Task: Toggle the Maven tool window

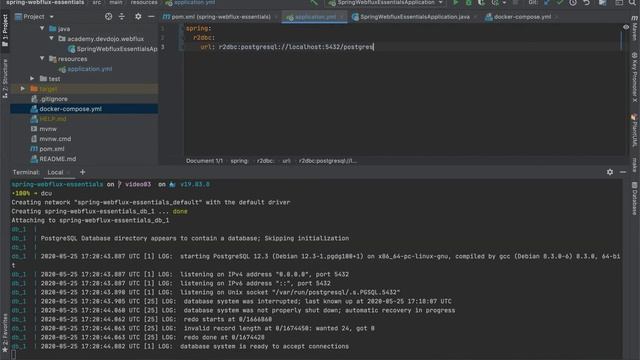Action: click(x=635, y=28)
